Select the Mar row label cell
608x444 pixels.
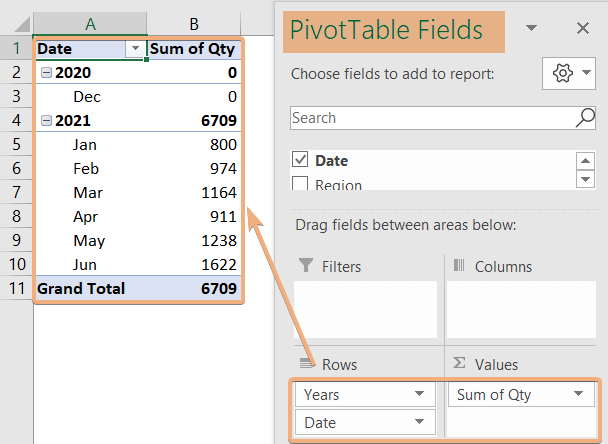[x=91, y=193]
